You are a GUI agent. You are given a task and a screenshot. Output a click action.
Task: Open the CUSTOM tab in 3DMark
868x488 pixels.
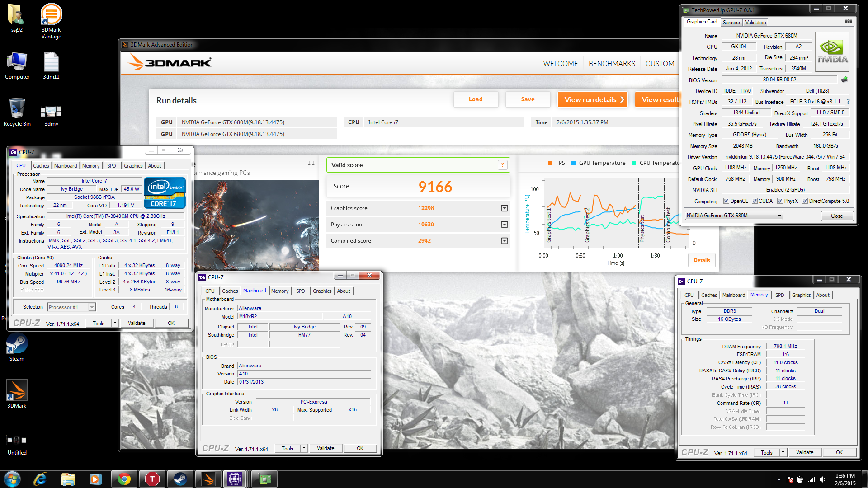(x=660, y=64)
